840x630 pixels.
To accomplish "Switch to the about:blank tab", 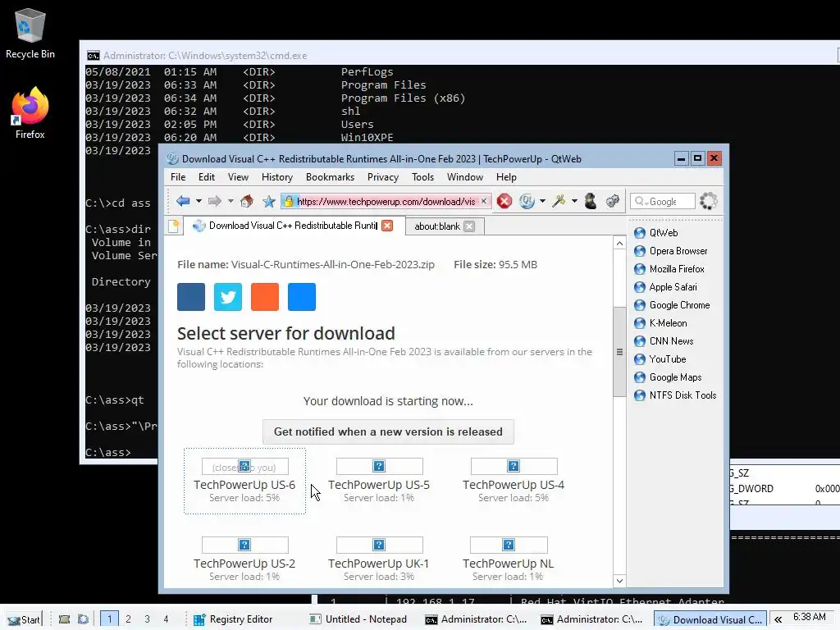I will [x=436, y=226].
